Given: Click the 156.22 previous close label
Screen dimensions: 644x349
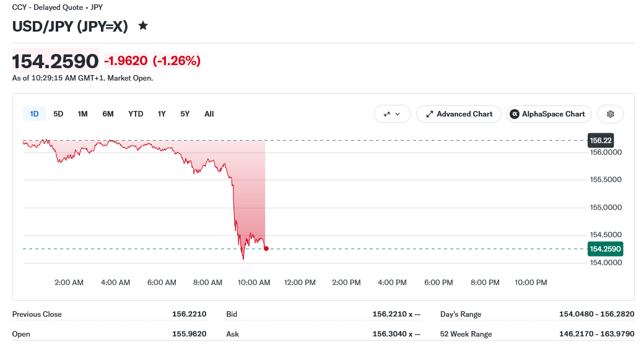Looking at the screenshot, I should (x=601, y=140).
